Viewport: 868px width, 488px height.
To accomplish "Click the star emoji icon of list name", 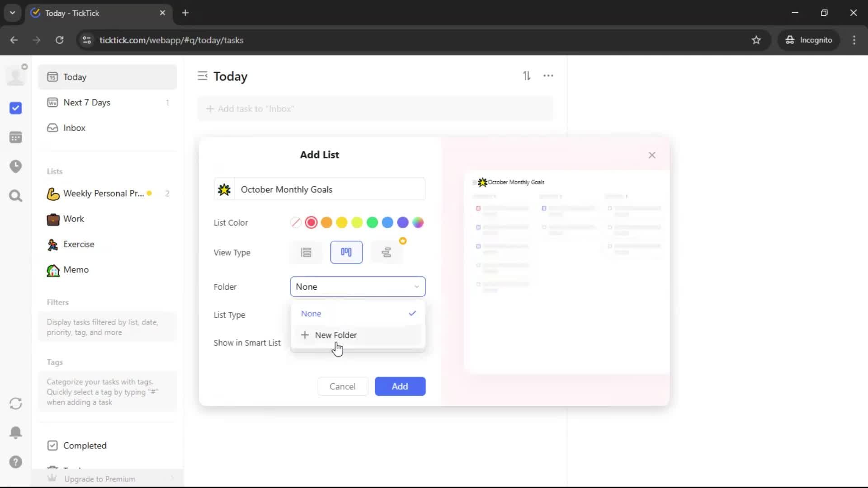I will [224, 189].
